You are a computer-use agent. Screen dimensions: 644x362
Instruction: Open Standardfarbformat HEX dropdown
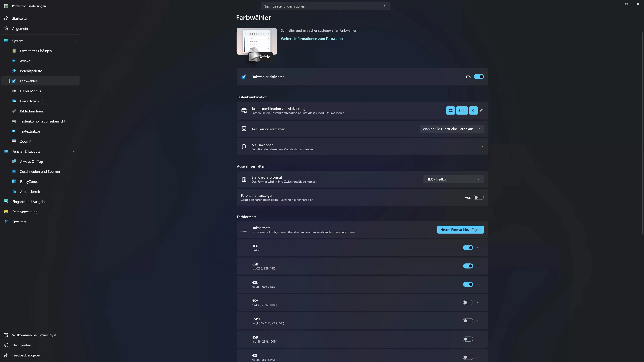coord(453,179)
